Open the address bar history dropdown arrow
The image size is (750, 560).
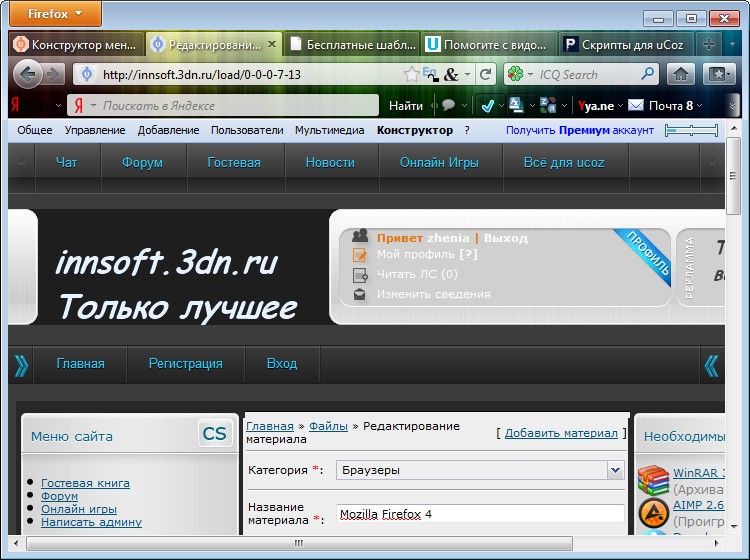pyautogui.click(x=467, y=75)
